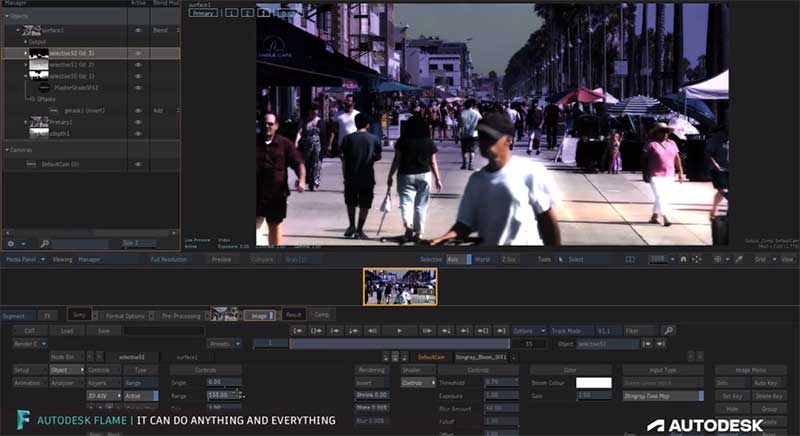
Task: Toggle visibility eye for selective31 row
Action: pyautogui.click(x=138, y=65)
